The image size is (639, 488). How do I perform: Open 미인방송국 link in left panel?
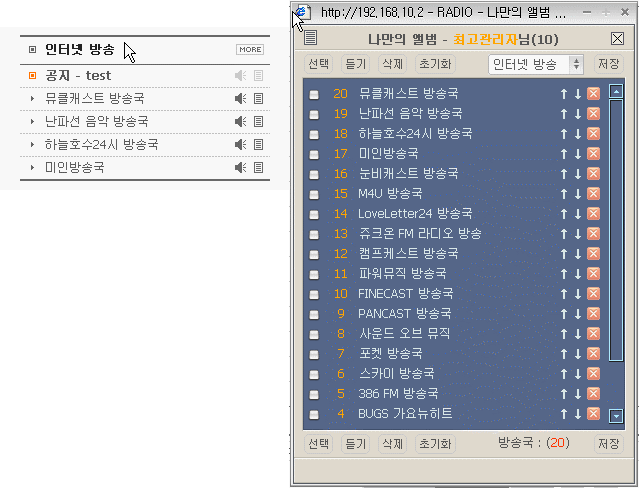pyautogui.click(x=75, y=167)
